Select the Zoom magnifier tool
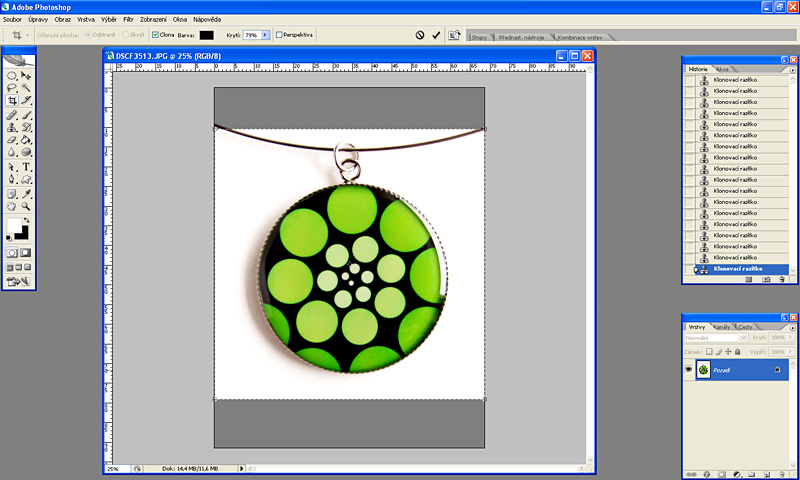Screen dimensions: 800x480 tap(26, 206)
